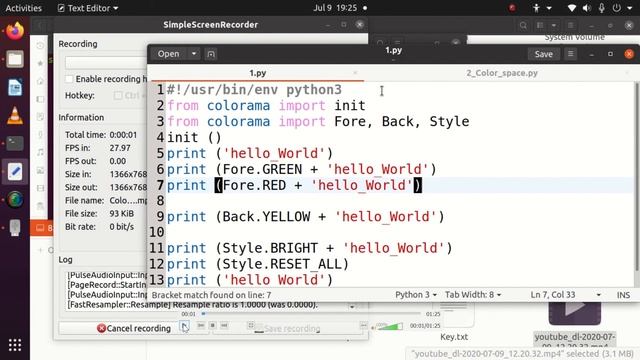Launch VLC media player from the dock
The width and height of the screenshot is (640, 360).
pos(15,116)
